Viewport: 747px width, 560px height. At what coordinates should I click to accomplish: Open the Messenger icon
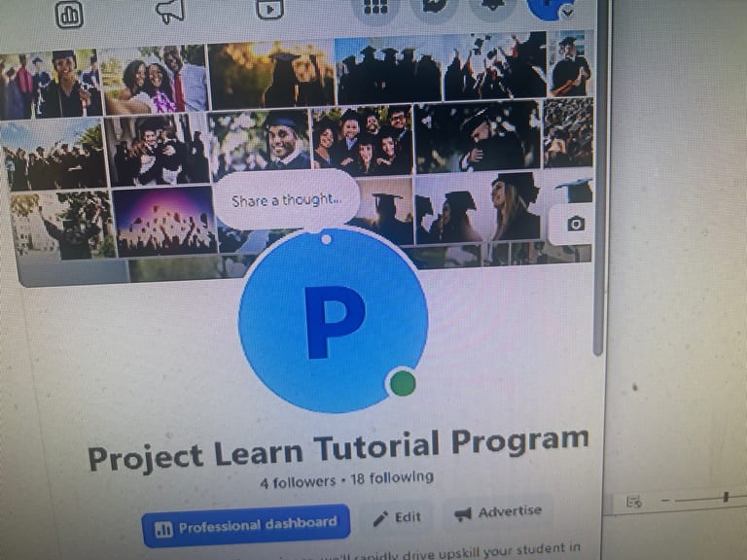(x=434, y=8)
